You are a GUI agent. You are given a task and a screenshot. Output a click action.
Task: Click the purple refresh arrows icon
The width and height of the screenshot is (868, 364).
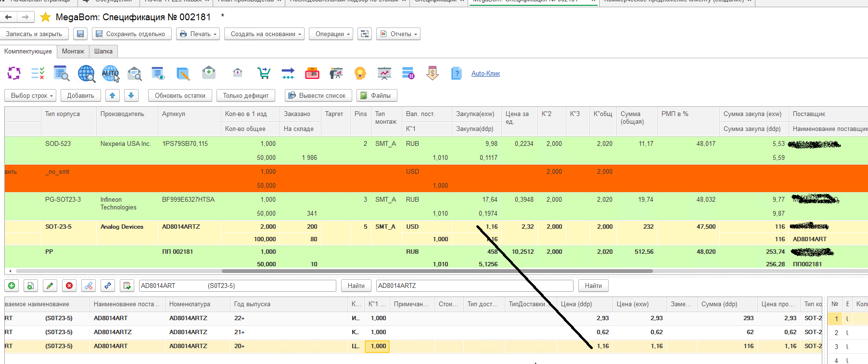(x=14, y=73)
